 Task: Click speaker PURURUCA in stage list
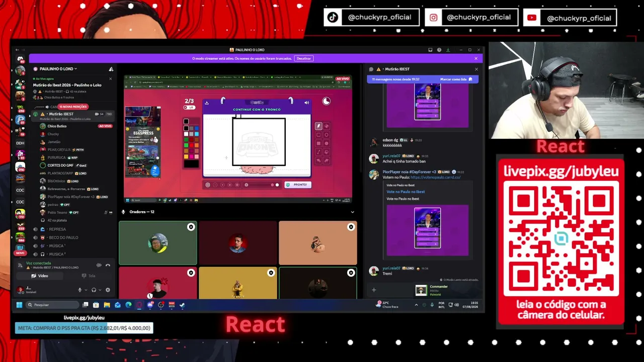pos(57,157)
